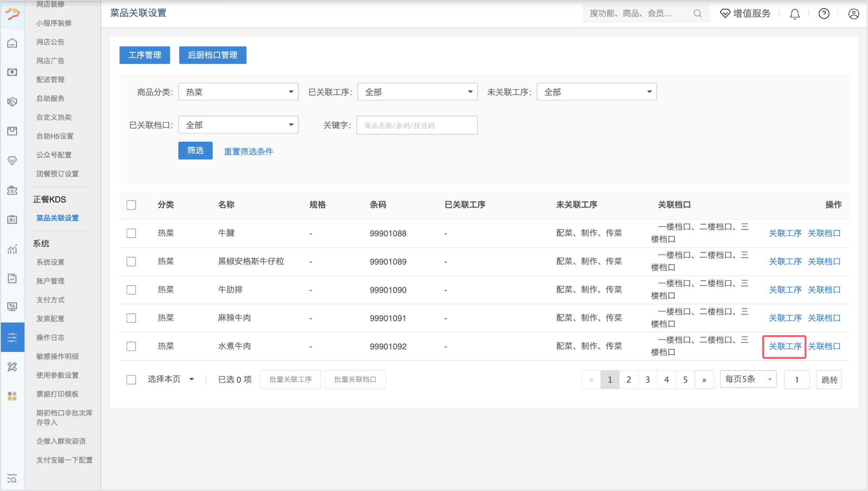Open the percent monitor sidebar icon

click(12, 307)
